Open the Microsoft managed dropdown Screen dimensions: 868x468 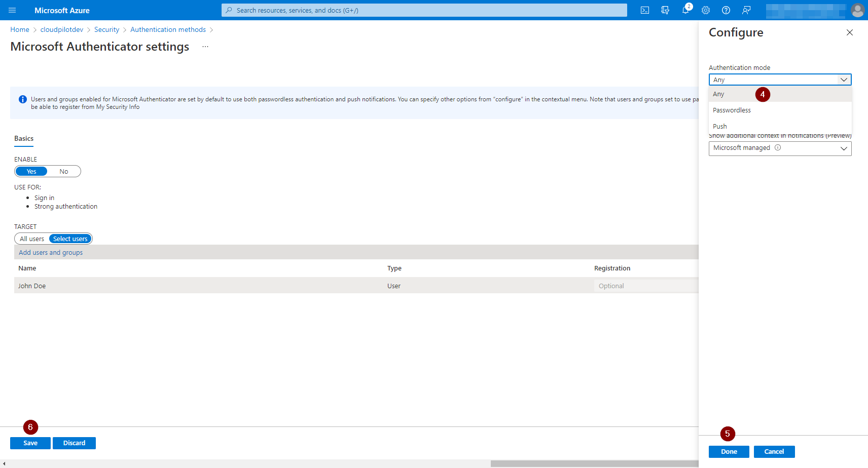pyautogui.click(x=780, y=148)
